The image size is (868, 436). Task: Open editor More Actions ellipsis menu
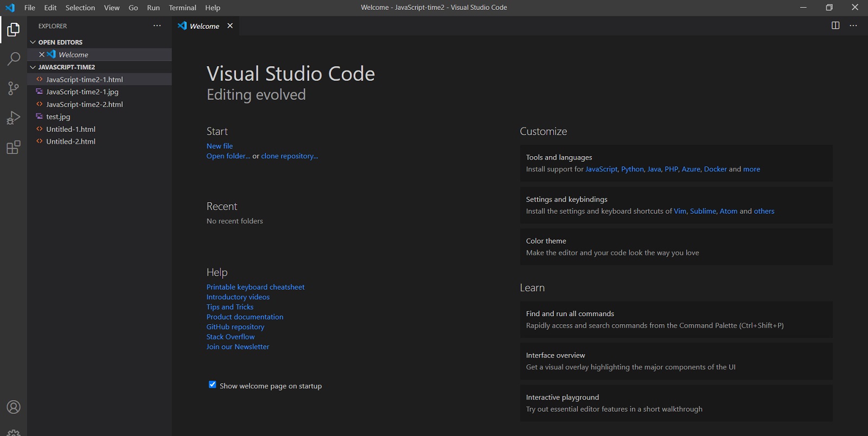click(853, 25)
